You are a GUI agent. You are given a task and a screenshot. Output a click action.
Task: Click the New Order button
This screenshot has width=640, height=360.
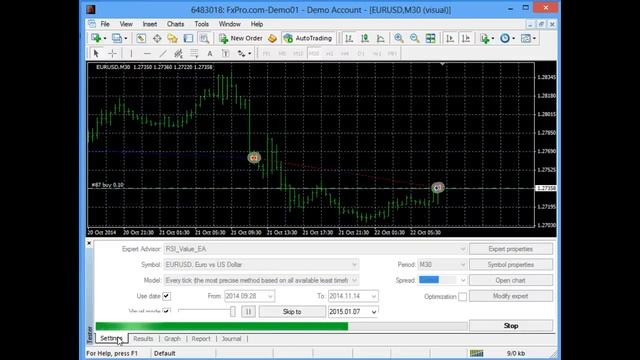(241, 38)
